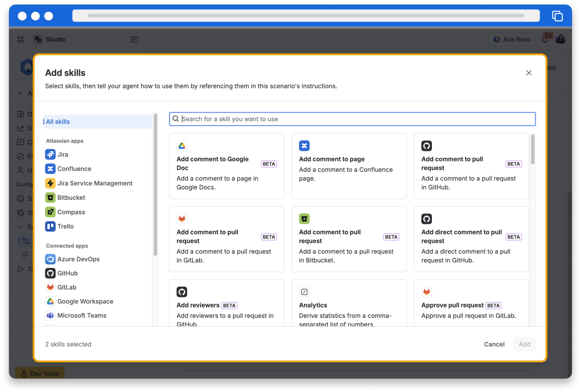Show All skills category
The image size is (581, 392).
click(x=98, y=122)
